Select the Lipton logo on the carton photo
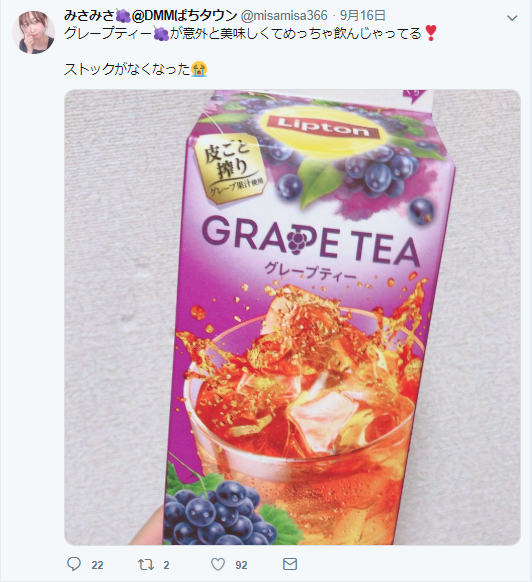The width and height of the screenshot is (532, 582). point(323,127)
